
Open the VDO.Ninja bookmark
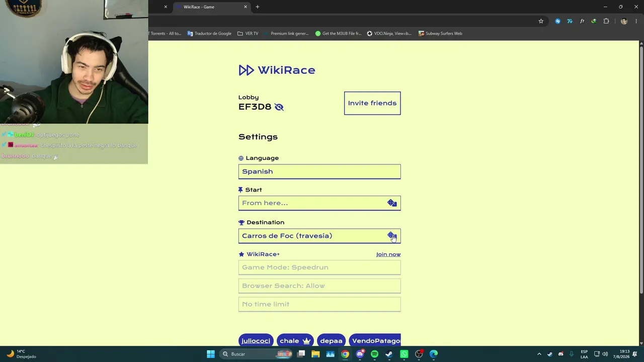[389, 34]
